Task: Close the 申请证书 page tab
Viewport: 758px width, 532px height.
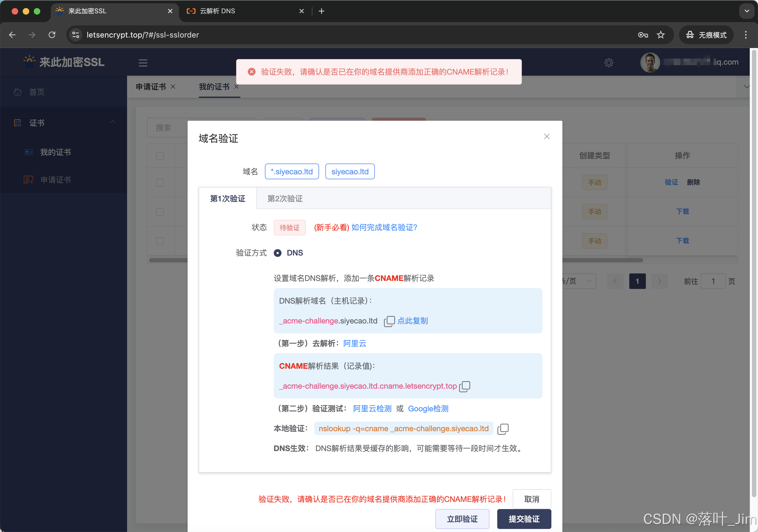Action: (173, 87)
